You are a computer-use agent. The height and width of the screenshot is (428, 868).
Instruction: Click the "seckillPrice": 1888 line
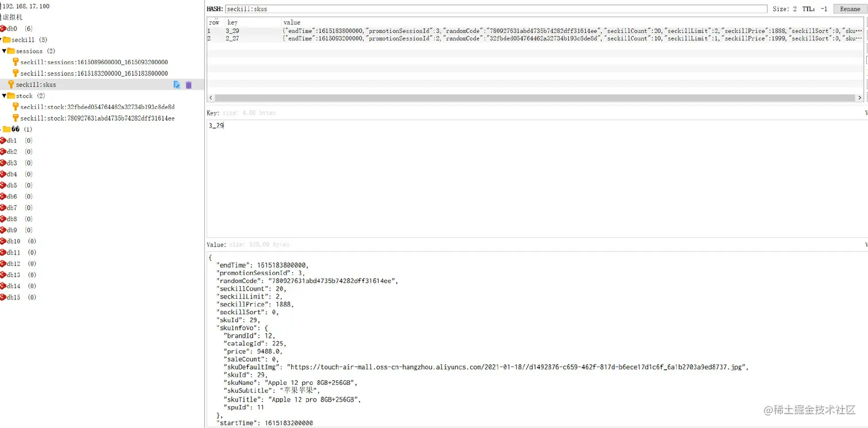[255, 304]
